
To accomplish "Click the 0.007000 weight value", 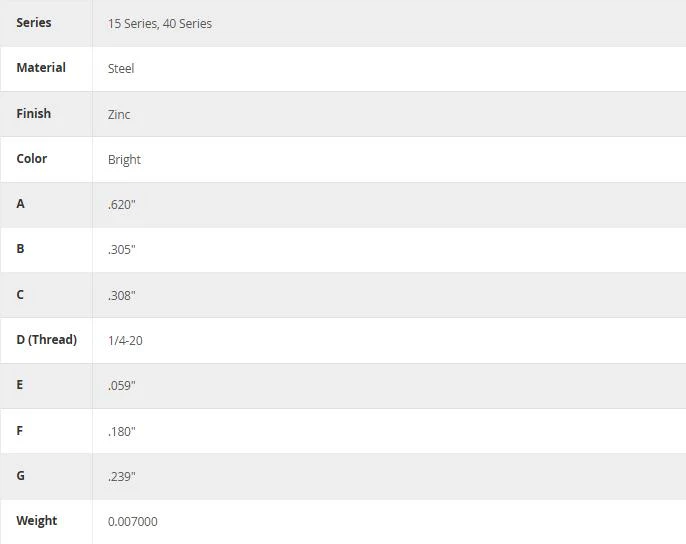I will point(133,522).
